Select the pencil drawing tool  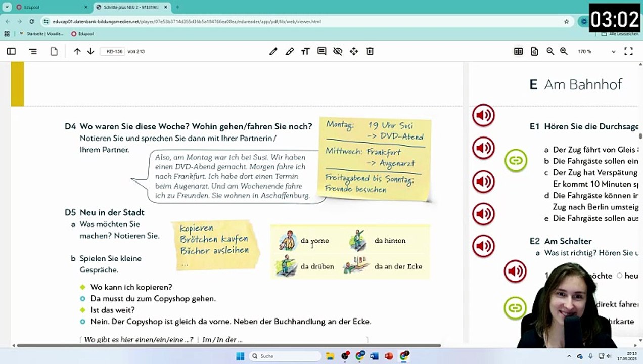pyautogui.click(x=273, y=51)
